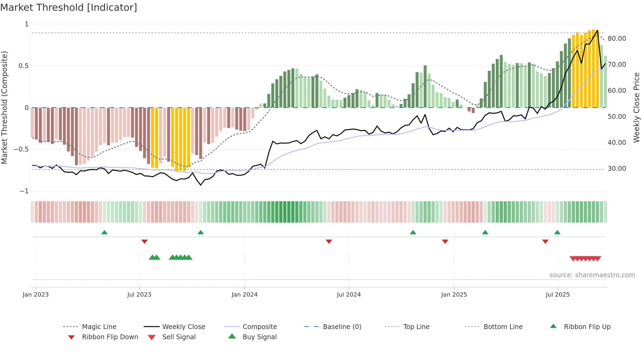This screenshot has height=362, width=644.
Task: Click the 30.00 price axis label
Action: [617, 169]
